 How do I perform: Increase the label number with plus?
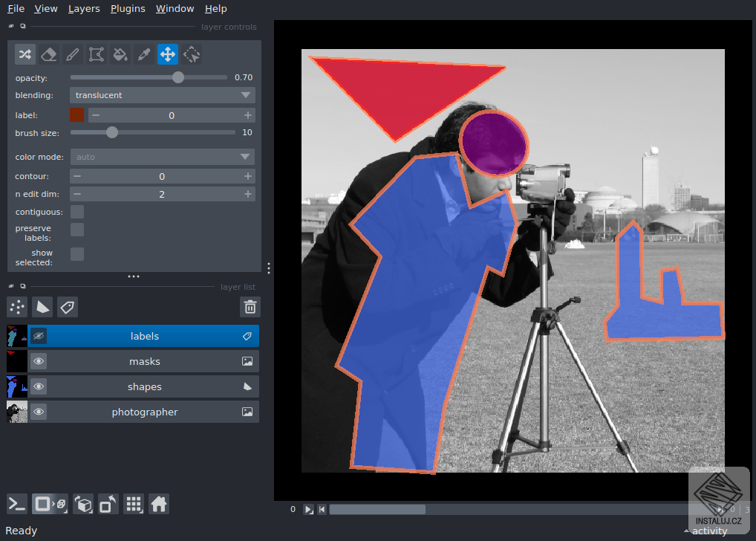248,115
